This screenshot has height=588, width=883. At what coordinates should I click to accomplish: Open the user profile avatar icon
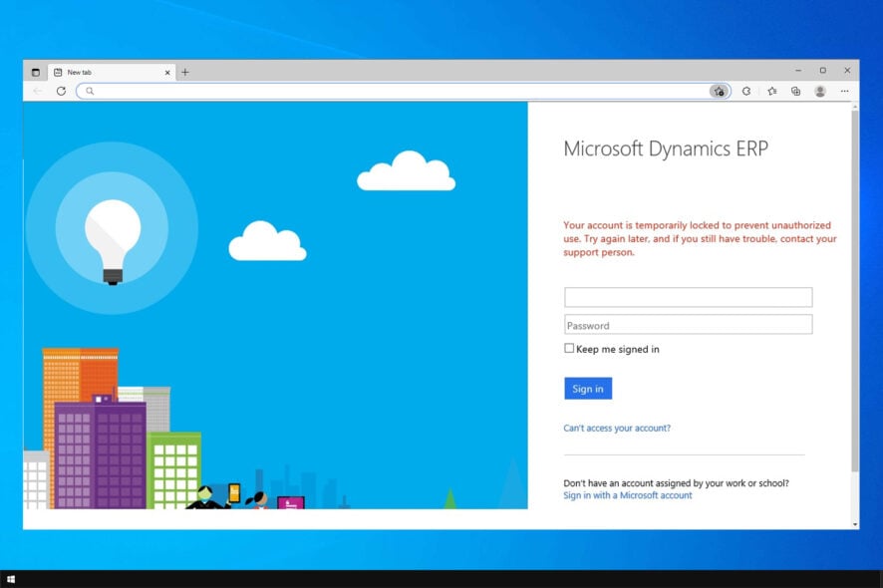[x=820, y=91]
